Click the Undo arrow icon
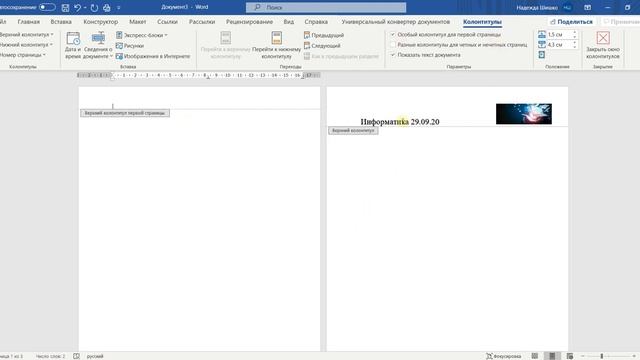The width and height of the screenshot is (640, 360). pos(77,7)
